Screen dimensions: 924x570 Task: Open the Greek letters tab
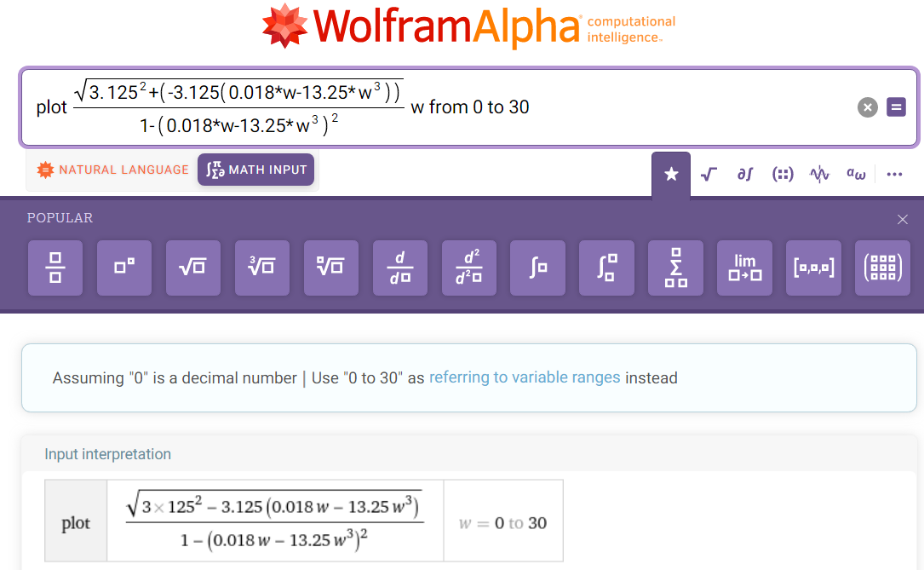[x=856, y=175]
